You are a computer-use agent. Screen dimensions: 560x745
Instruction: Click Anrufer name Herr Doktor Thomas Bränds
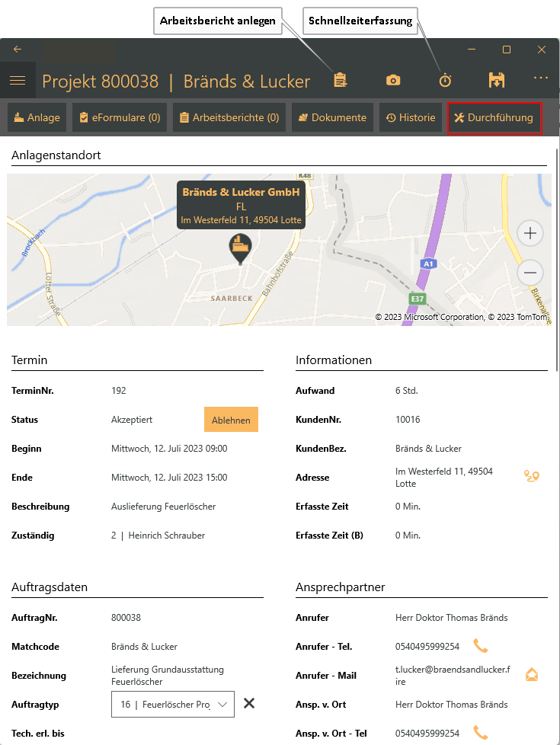pos(452,618)
